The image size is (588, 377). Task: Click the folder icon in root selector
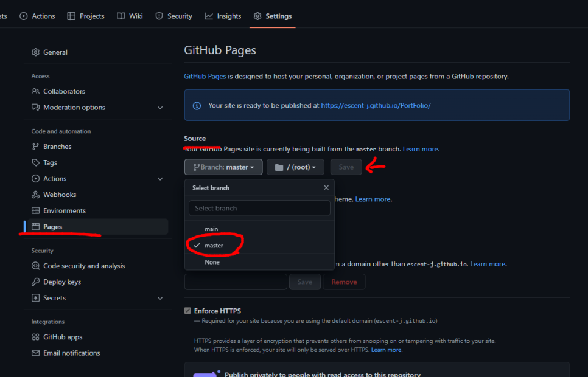coord(279,167)
